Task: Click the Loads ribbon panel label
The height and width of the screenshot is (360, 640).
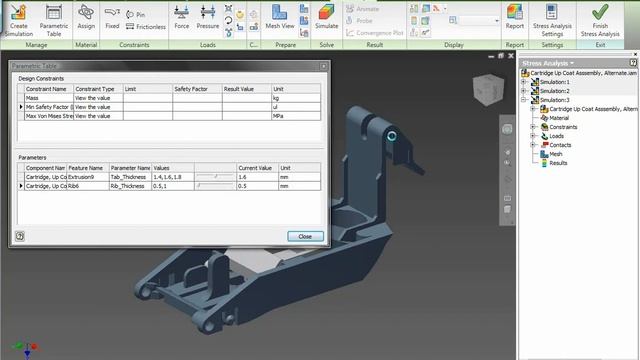Action: (x=207, y=45)
